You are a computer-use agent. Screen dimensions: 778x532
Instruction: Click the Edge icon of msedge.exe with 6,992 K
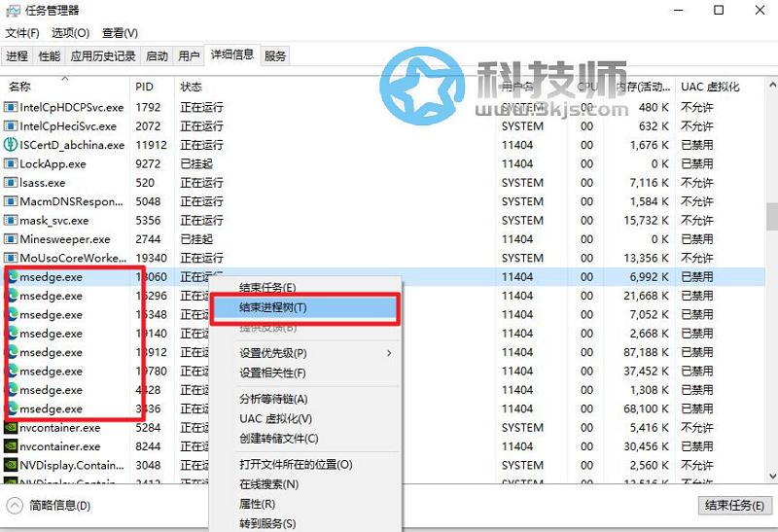click(13, 277)
